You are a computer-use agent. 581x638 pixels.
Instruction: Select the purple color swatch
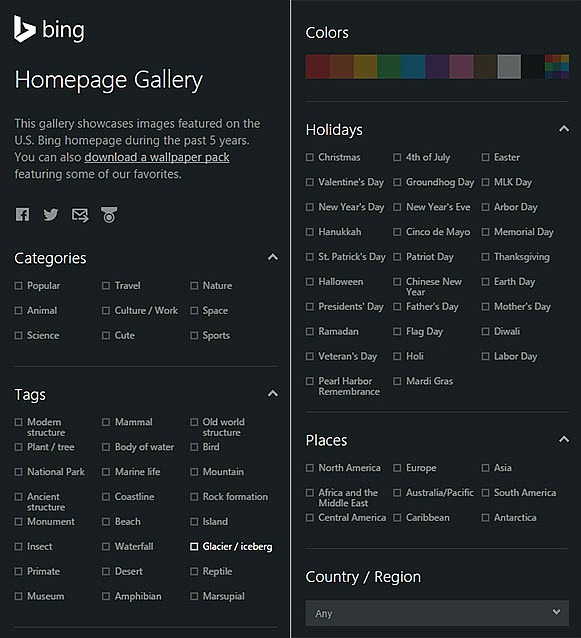pyautogui.click(x=437, y=67)
